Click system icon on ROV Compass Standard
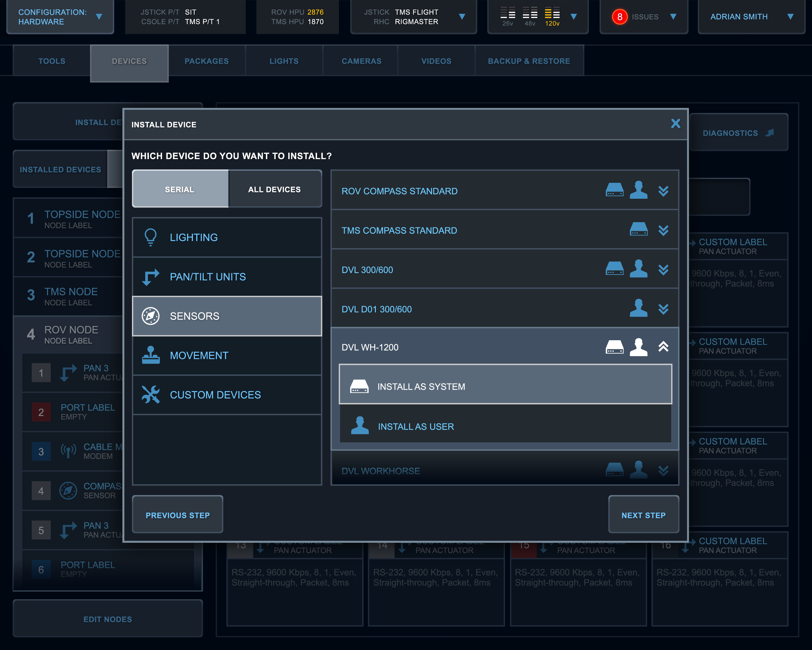 (x=614, y=190)
